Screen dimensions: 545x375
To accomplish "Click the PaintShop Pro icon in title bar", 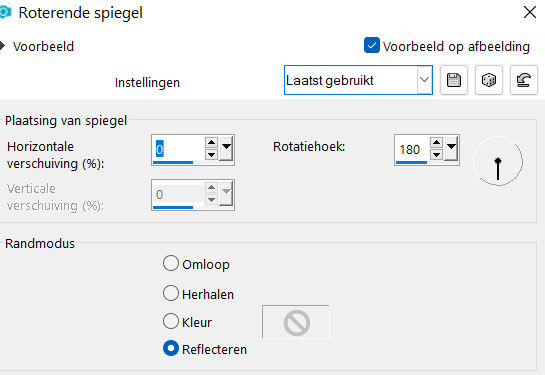I will 5,13.
